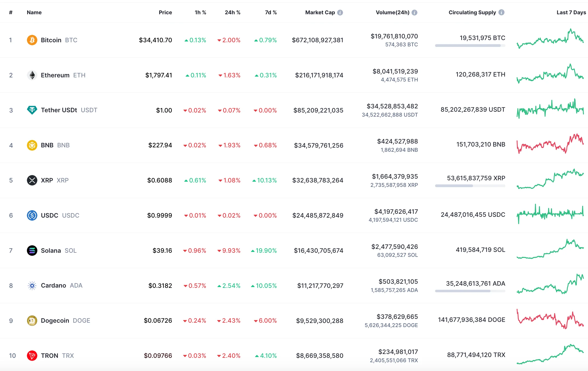Click the Solana logo icon
The image size is (588, 371).
pos(32,251)
